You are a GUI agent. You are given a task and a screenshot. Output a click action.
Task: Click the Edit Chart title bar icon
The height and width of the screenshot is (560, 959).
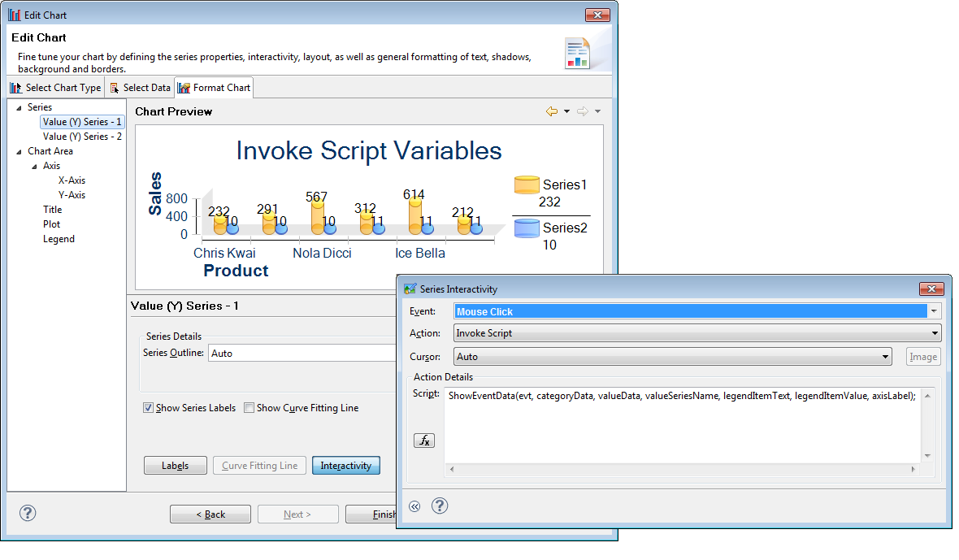15,15
